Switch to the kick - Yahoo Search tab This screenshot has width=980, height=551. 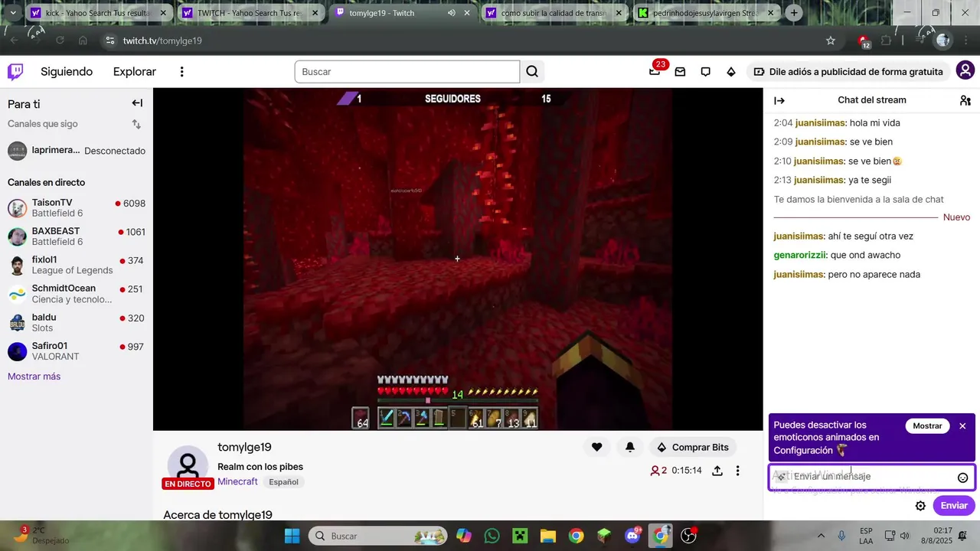[x=98, y=13]
